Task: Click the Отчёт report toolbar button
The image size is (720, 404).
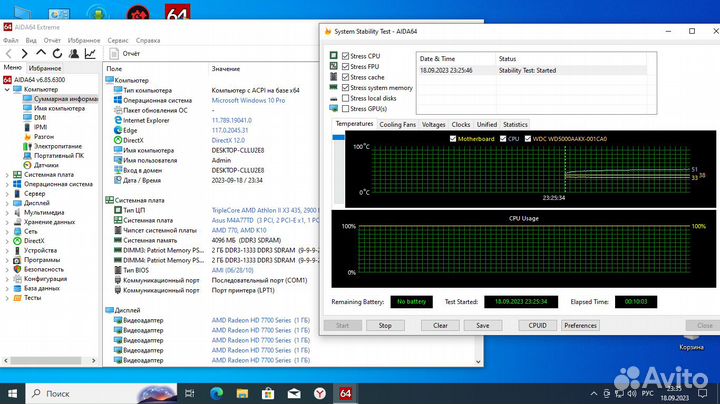Action: 125,54
